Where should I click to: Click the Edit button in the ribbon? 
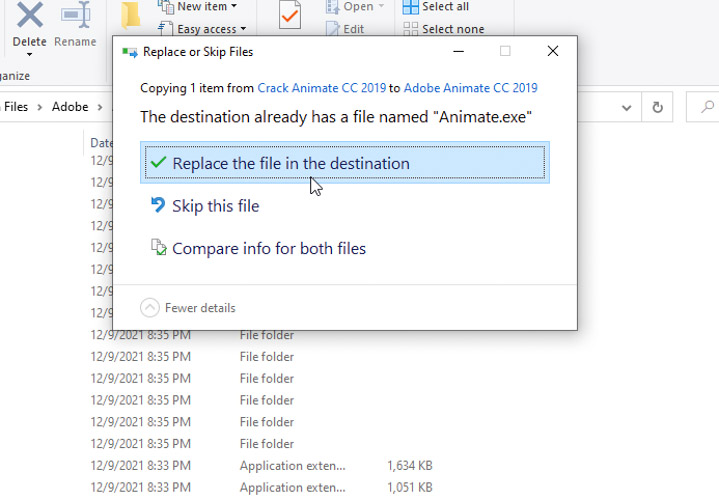345,29
